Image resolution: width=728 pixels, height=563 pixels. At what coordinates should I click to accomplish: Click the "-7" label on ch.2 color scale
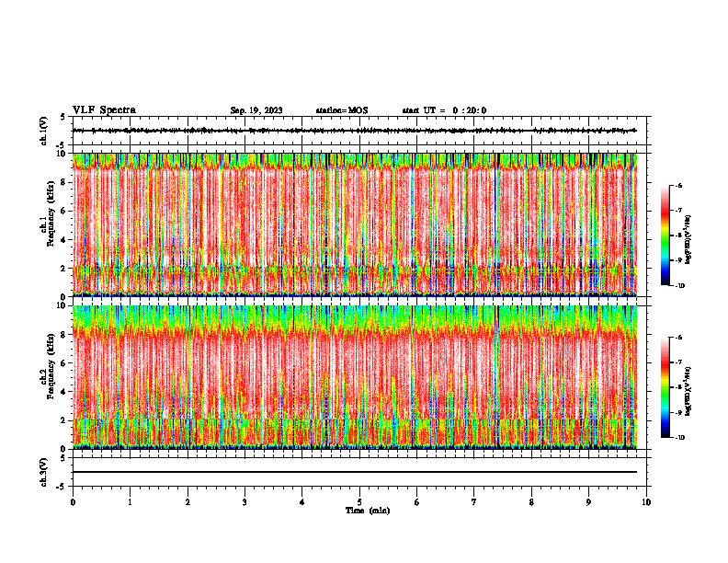678,362
